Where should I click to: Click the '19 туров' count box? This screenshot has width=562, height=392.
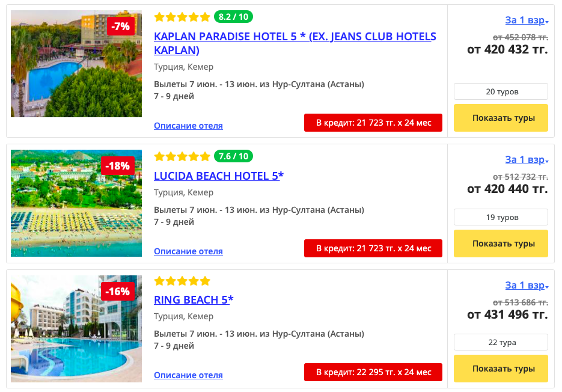501,217
